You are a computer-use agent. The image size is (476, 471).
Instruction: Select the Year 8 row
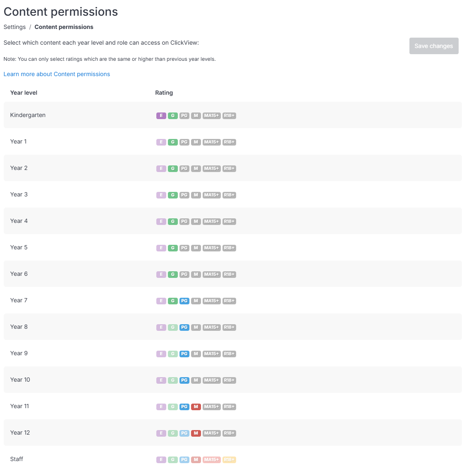click(x=233, y=327)
